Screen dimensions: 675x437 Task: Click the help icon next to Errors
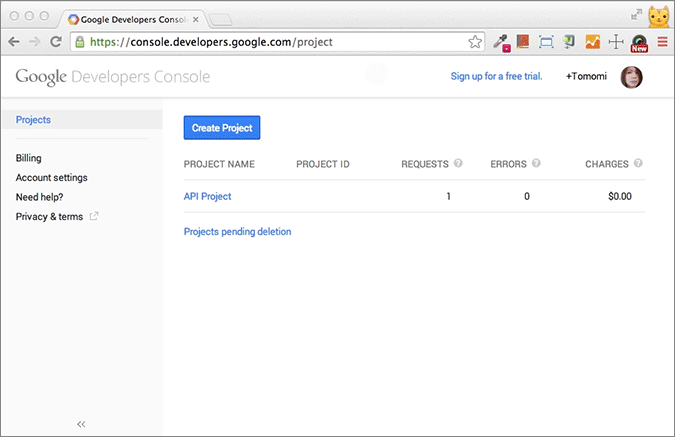tap(536, 163)
